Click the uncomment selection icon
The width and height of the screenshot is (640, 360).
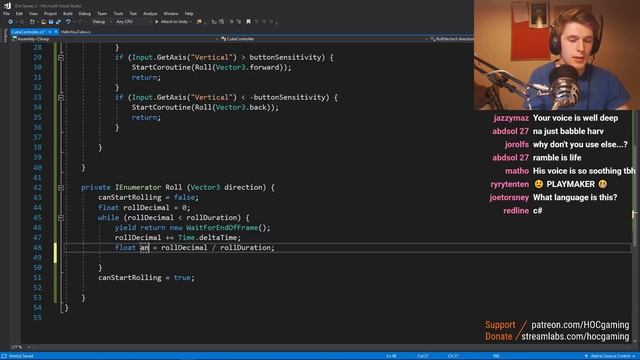(x=239, y=22)
